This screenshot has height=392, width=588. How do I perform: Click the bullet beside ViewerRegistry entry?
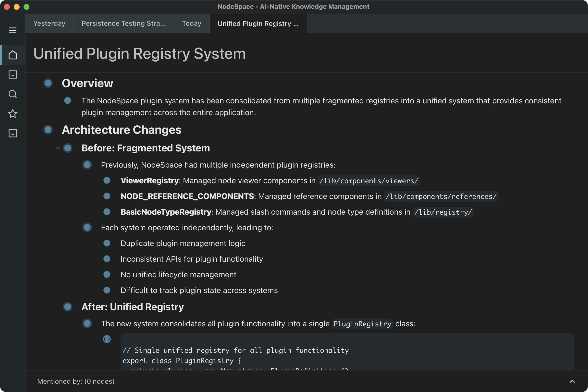(107, 181)
